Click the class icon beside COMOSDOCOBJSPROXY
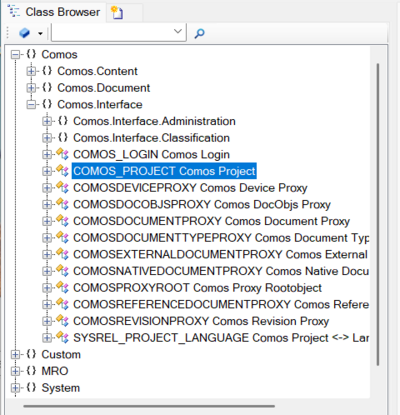Screen dimensions: 400x415 pyautogui.click(x=62, y=204)
